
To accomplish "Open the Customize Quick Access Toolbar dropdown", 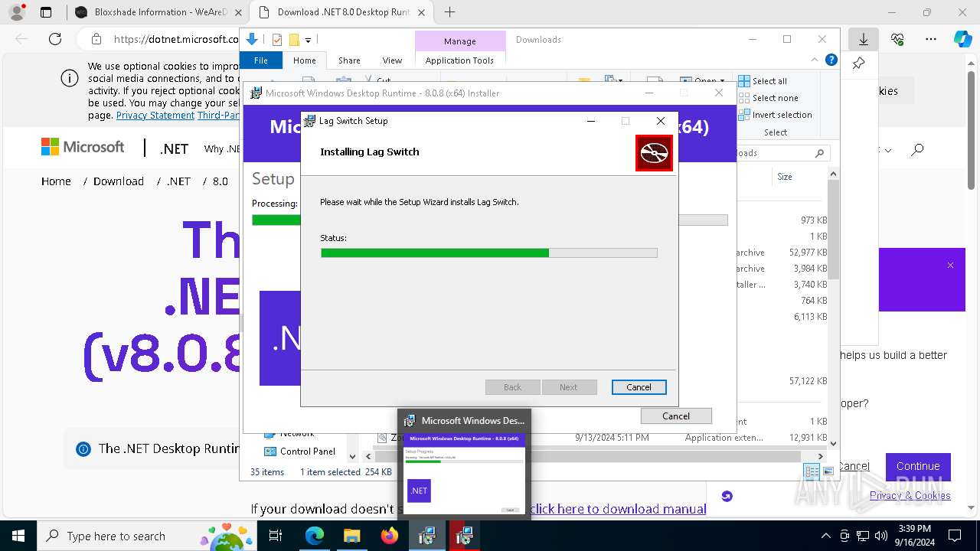I will tap(308, 40).
